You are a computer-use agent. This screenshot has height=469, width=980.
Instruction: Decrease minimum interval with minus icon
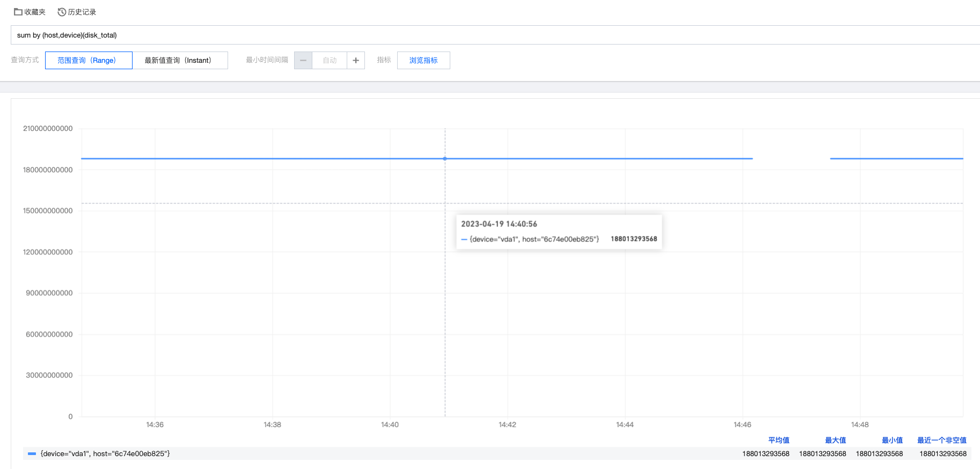tap(303, 60)
